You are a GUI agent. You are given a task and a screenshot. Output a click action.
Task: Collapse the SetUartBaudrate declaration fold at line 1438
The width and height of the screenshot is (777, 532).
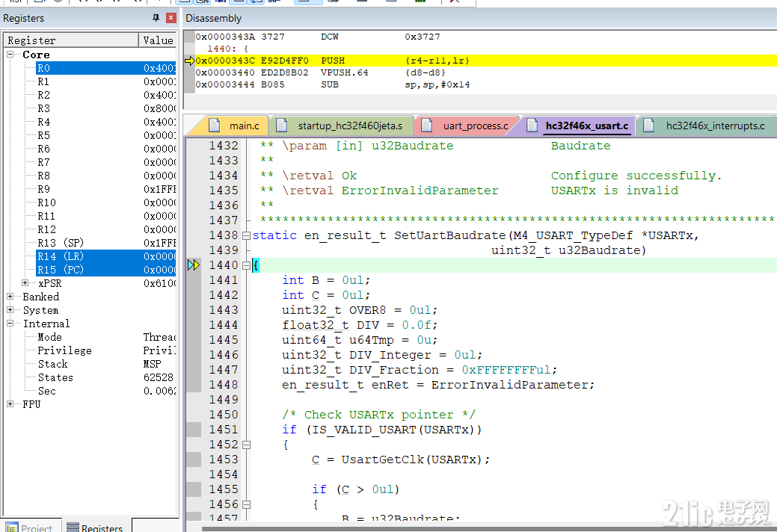pyautogui.click(x=246, y=235)
